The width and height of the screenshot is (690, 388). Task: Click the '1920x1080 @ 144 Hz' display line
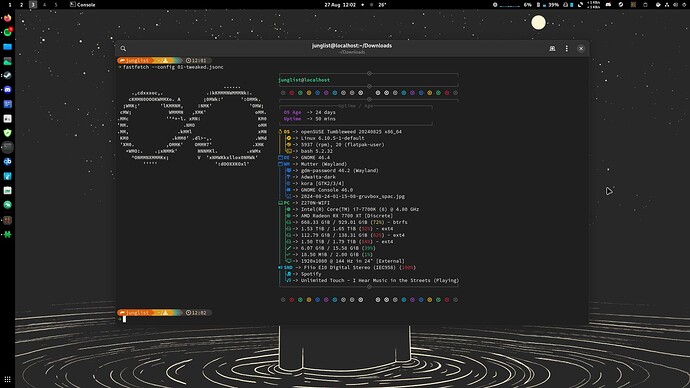(x=345, y=261)
